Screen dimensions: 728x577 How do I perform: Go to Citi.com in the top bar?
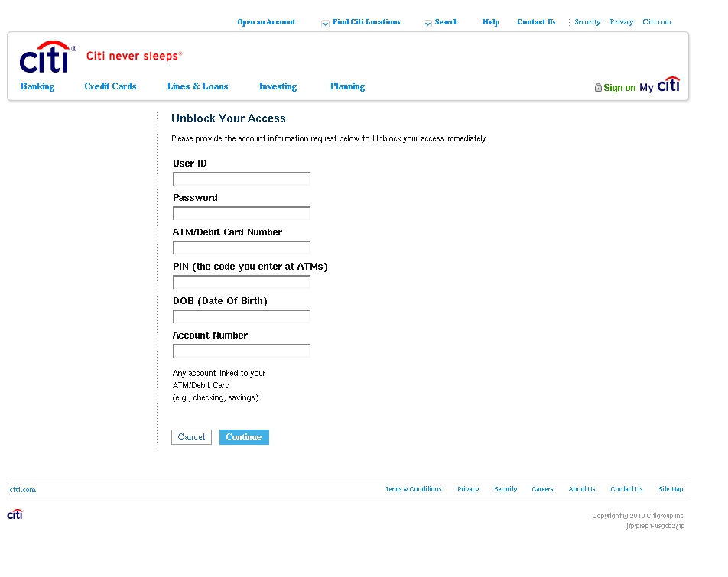[657, 22]
